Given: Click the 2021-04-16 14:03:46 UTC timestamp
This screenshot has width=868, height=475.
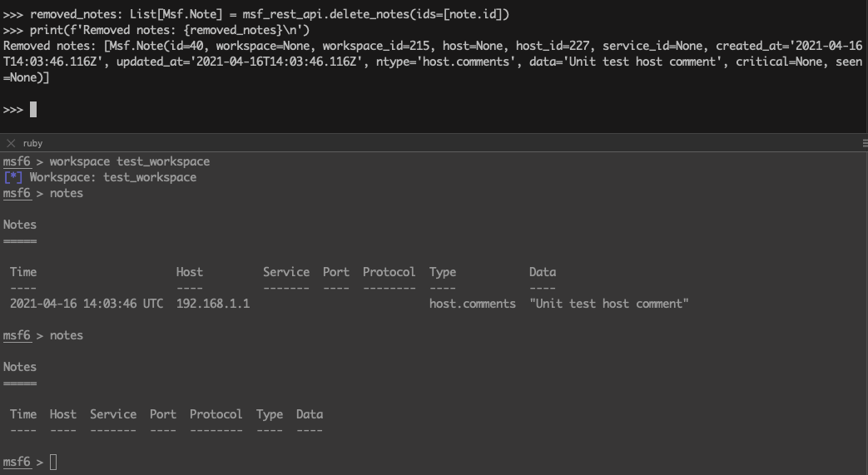Looking at the screenshot, I should (x=87, y=304).
